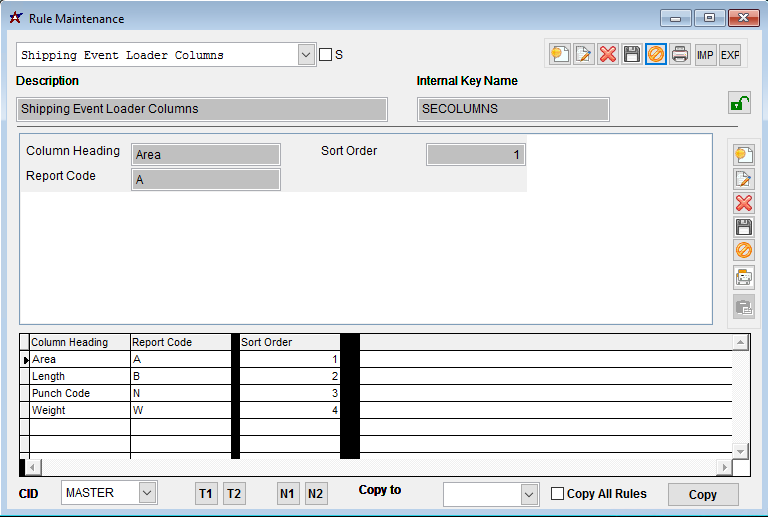Maximize the Rule Maintenance window

pyautogui.click(x=709, y=18)
